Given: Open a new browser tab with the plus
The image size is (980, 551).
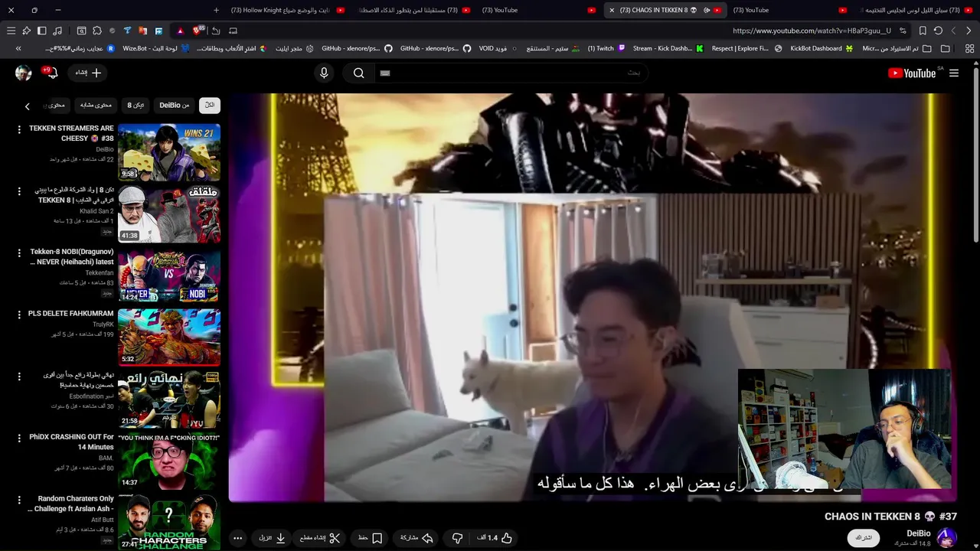Looking at the screenshot, I should pyautogui.click(x=217, y=10).
